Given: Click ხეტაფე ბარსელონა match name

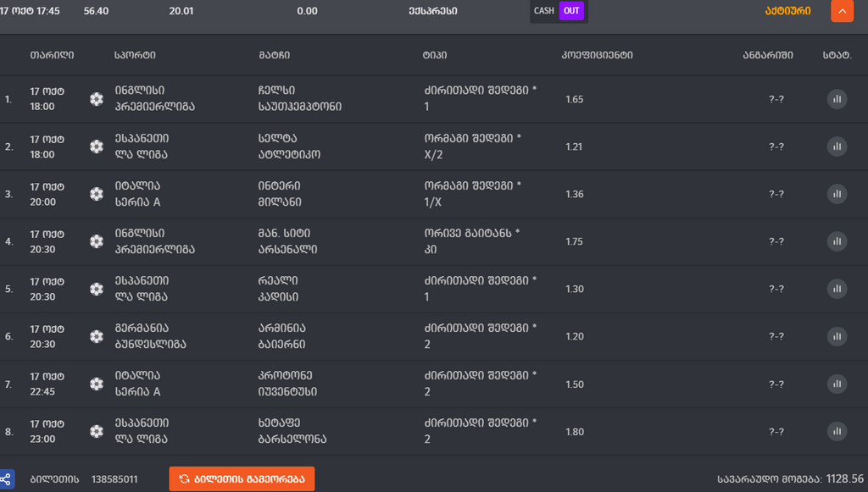Looking at the screenshot, I should point(292,431).
